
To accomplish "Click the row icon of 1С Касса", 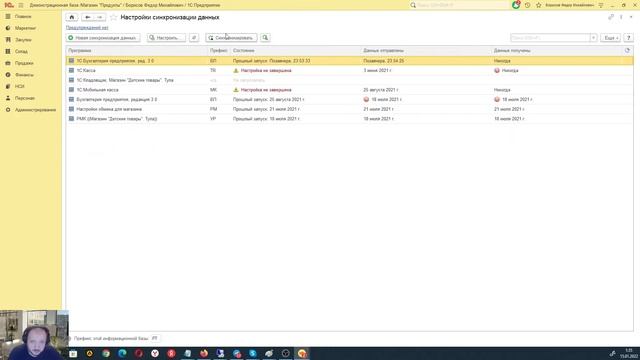I will coord(71,70).
